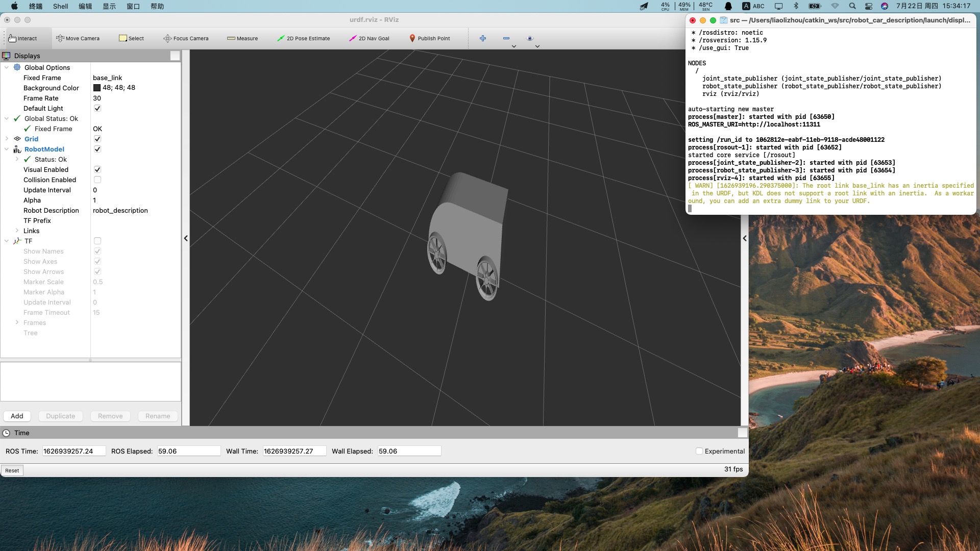The height and width of the screenshot is (551, 980).
Task: Activate the Measure tool
Action: [x=242, y=38]
